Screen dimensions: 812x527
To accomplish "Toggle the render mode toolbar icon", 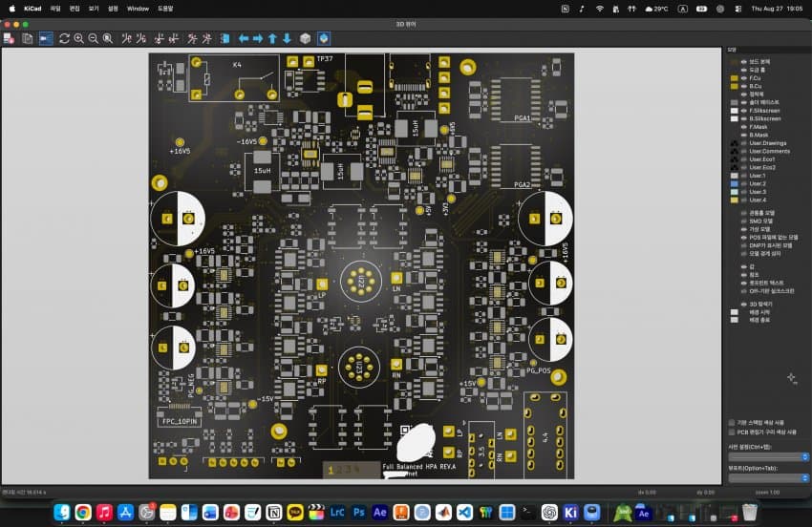I will point(46,38).
